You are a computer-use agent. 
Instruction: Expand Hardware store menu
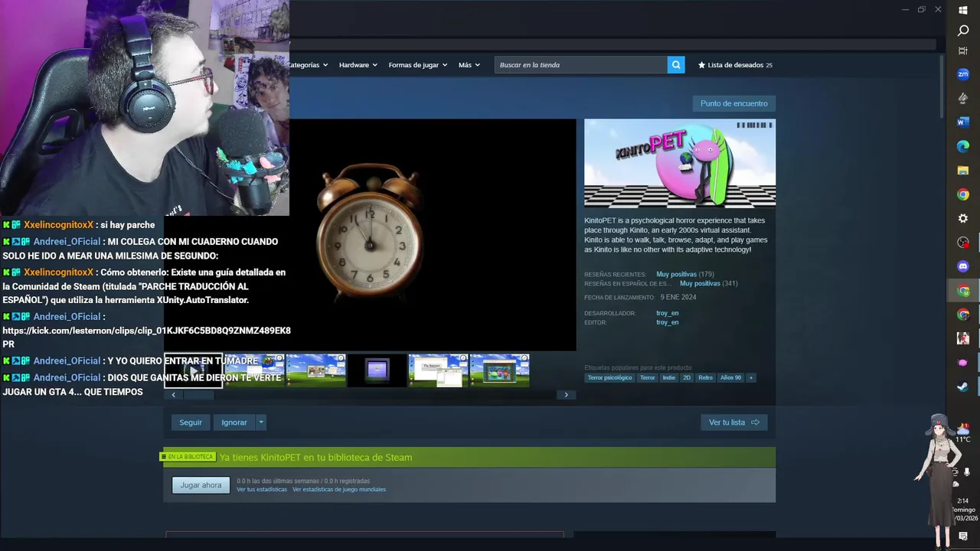358,65
